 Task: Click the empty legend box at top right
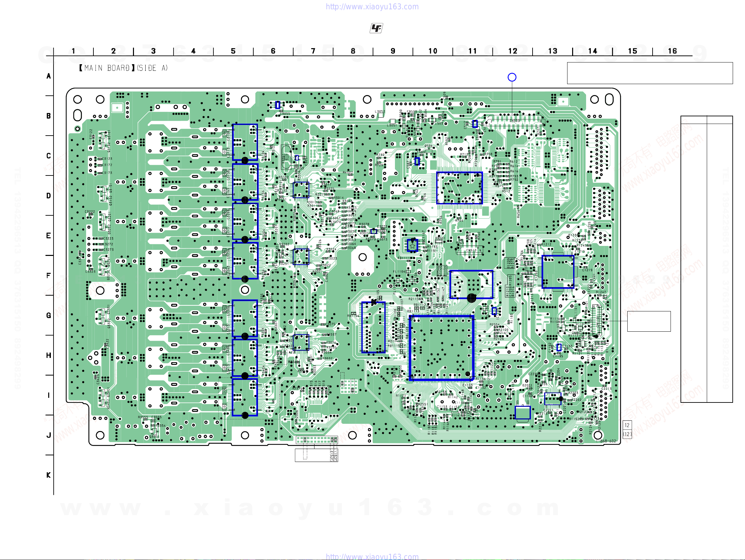point(650,73)
